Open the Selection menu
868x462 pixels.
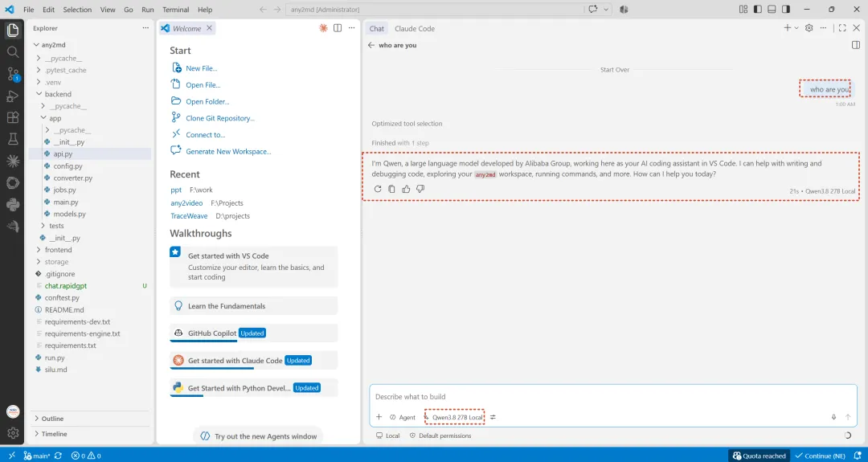pos(76,10)
